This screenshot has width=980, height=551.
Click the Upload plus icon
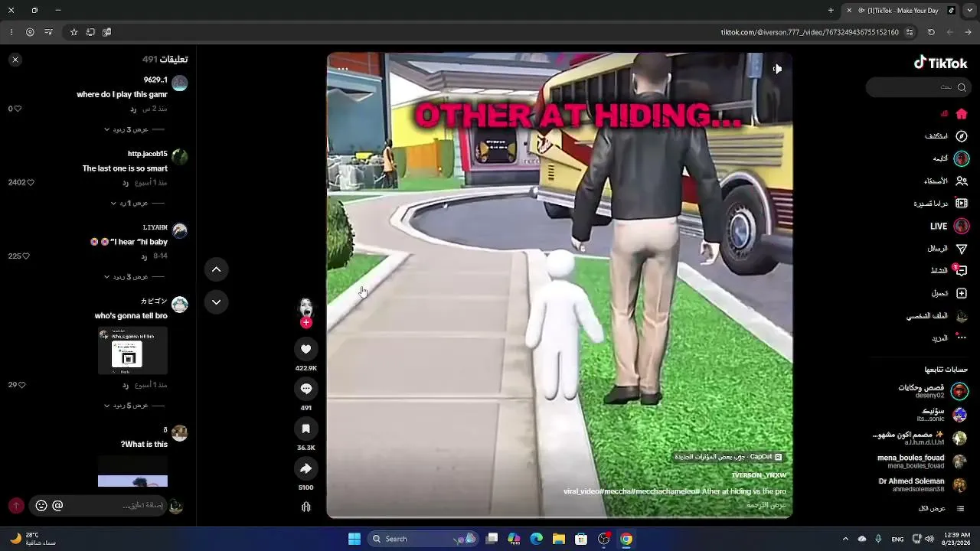pos(962,293)
